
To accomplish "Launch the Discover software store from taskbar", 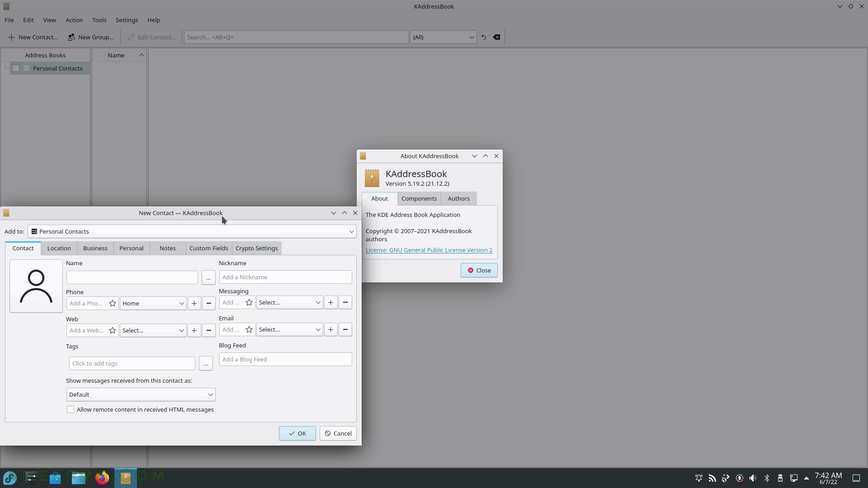I will [x=55, y=478].
